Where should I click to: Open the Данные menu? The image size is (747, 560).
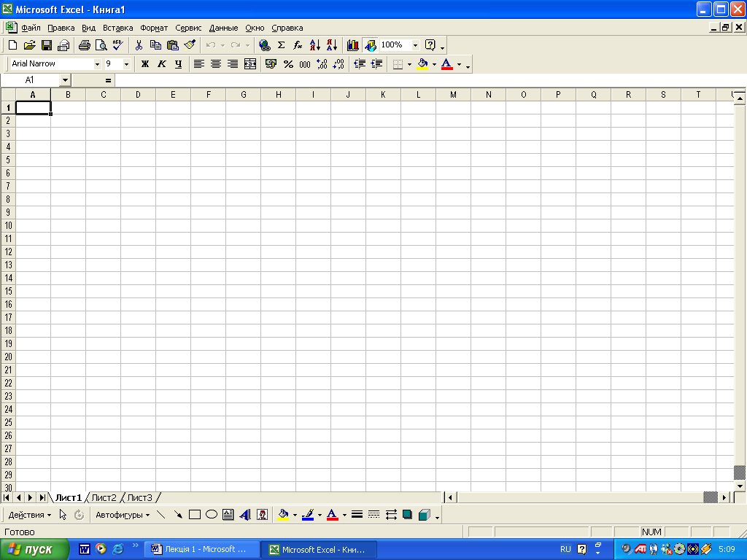point(223,28)
